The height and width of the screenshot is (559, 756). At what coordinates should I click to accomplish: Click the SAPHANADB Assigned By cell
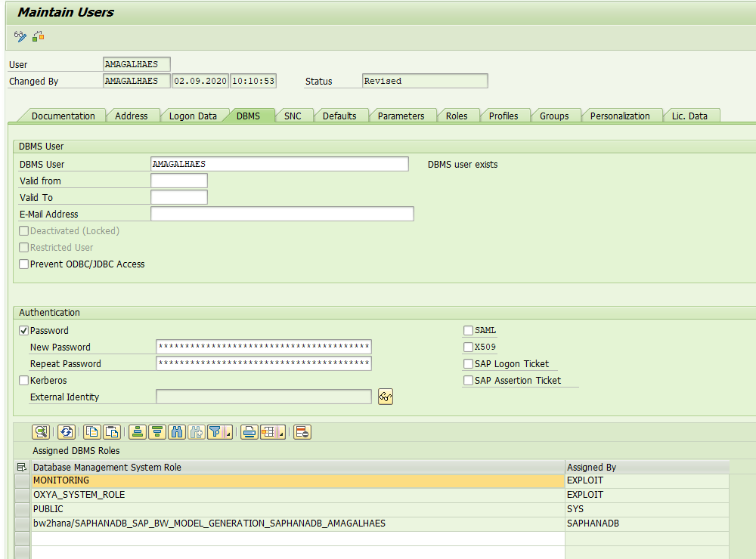(x=647, y=523)
